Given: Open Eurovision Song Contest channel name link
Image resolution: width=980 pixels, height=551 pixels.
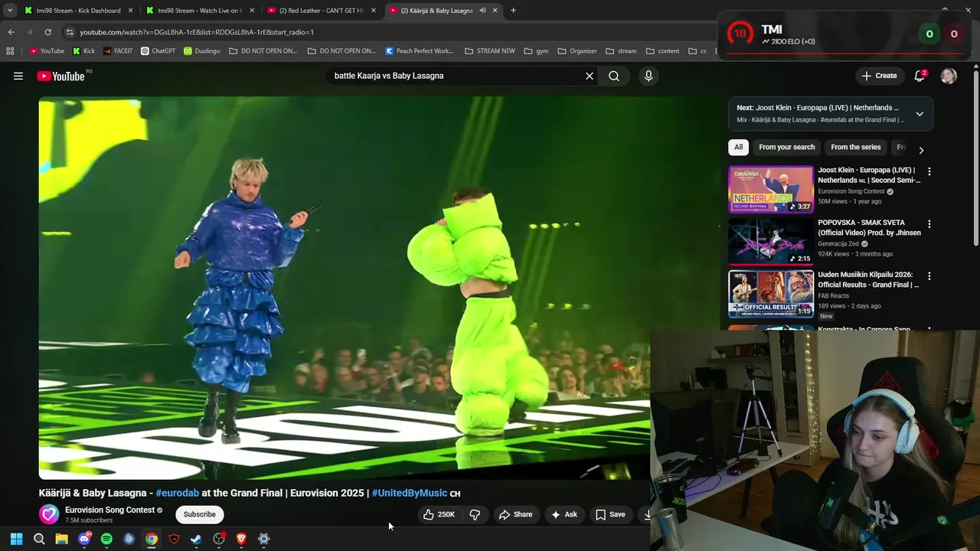Looking at the screenshot, I should [109, 510].
